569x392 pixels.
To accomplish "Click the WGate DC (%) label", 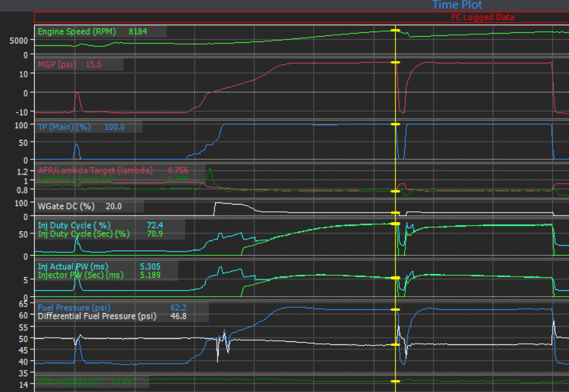I will [x=66, y=206].
